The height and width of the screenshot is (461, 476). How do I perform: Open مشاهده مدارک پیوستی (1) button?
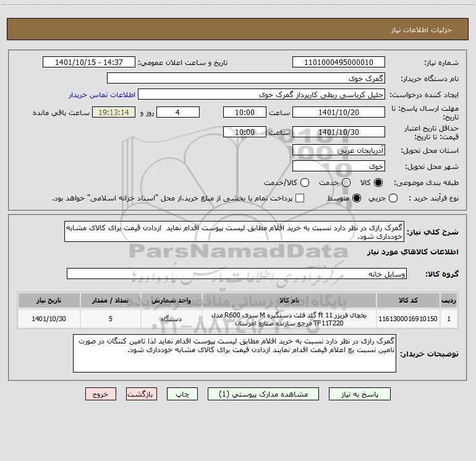point(263,394)
